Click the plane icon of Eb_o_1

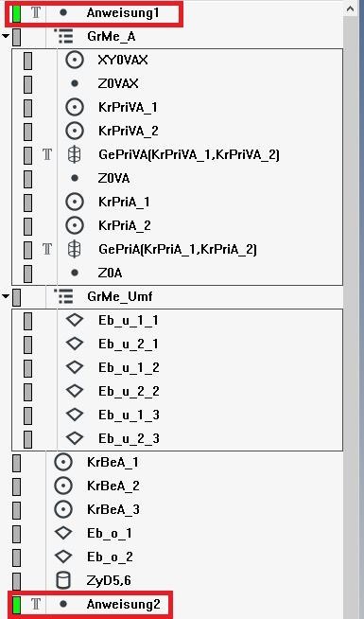tap(63, 533)
